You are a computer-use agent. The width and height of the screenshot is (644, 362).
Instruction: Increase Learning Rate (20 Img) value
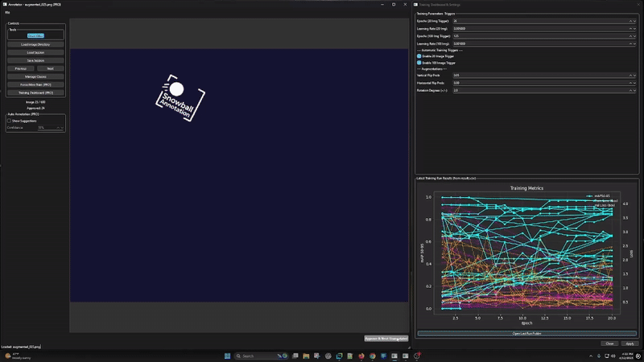(x=630, y=29)
